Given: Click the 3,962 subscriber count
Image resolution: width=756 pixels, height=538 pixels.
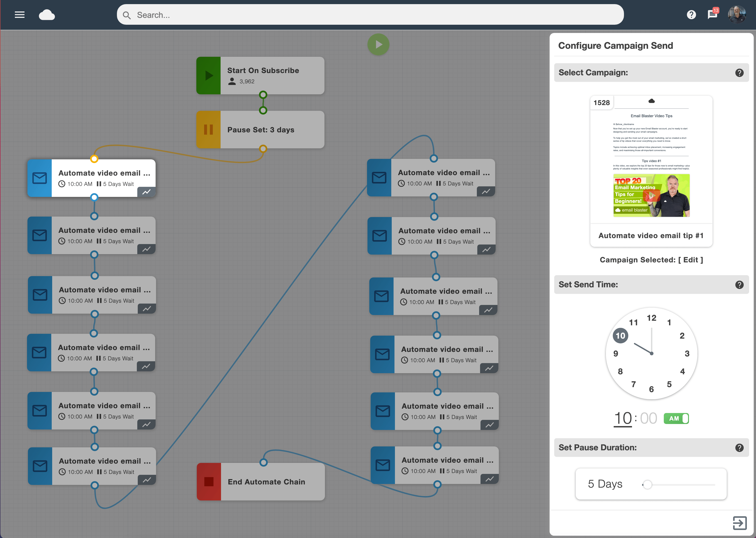Looking at the screenshot, I should pyautogui.click(x=247, y=82).
